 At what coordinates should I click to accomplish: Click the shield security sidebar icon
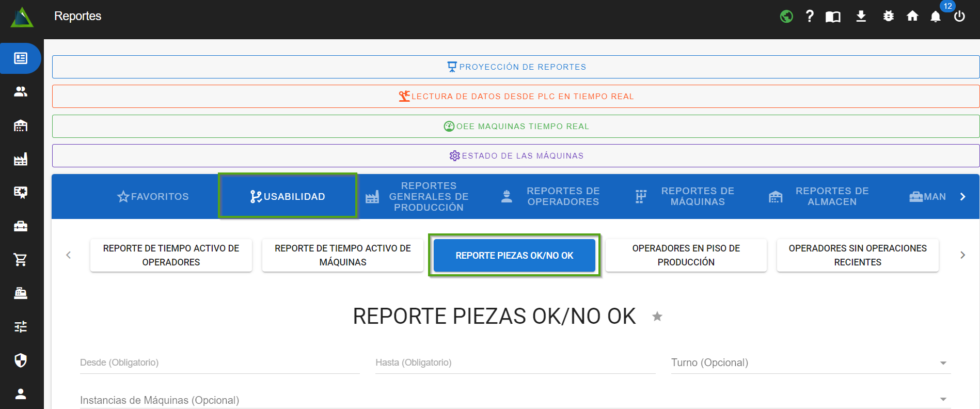[21, 360]
